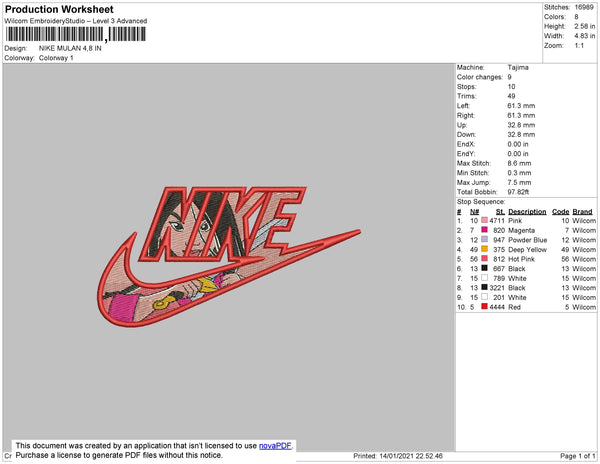Click the Zoom value 1:1

(x=579, y=46)
